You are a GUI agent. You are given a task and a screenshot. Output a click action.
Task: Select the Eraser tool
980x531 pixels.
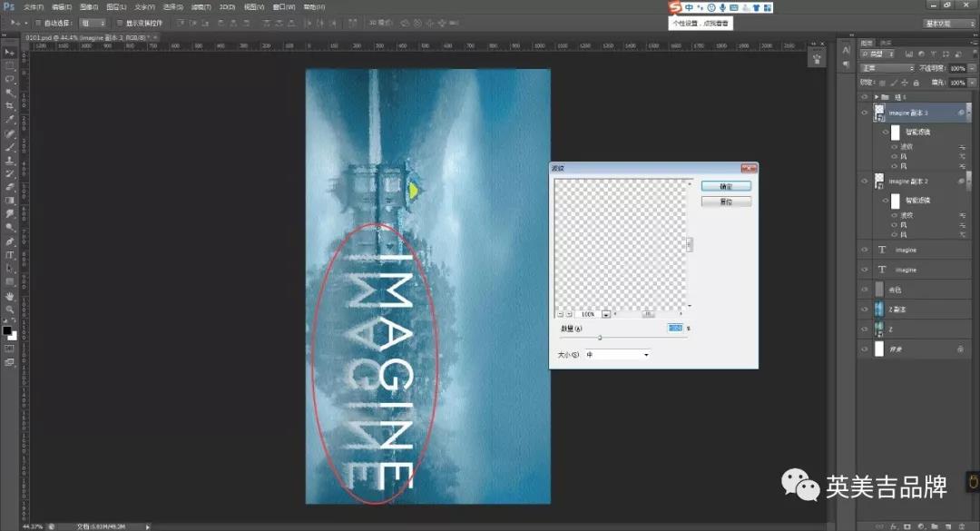[x=9, y=187]
